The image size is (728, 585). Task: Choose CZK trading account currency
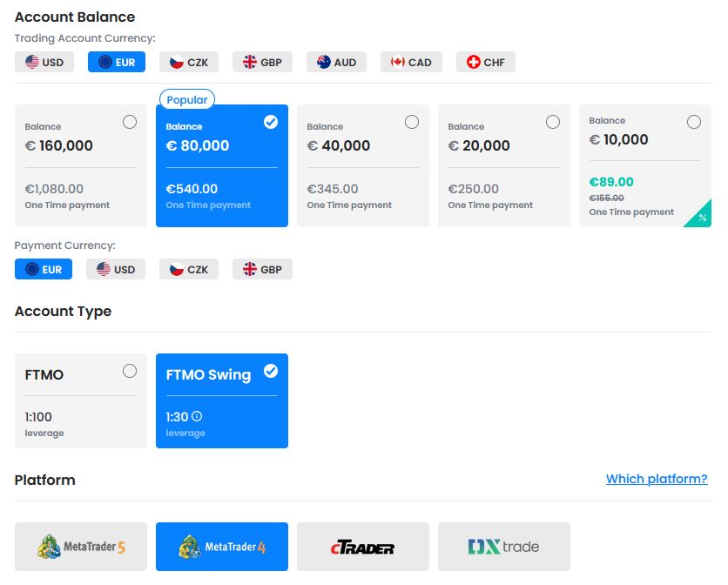click(x=189, y=62)
